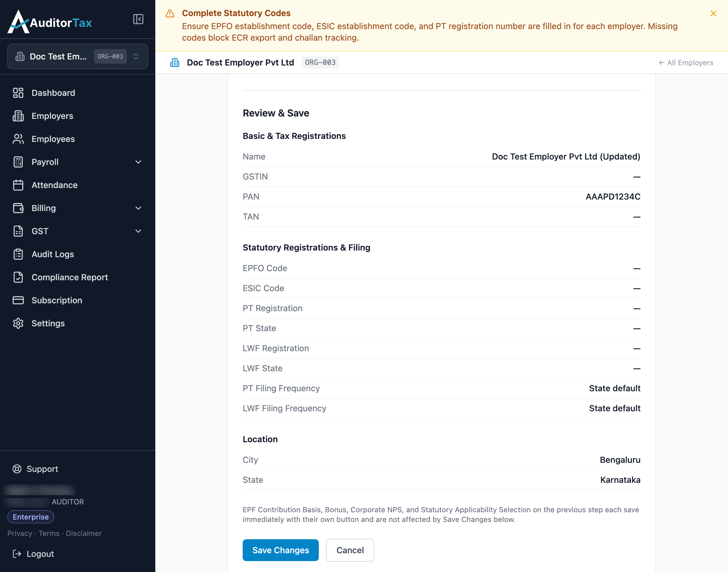The image size is (728, 572).
Task: Click the Name value Doc Test Employer Pvt Ltd (Updated)
Action: [x=566, y=156]
